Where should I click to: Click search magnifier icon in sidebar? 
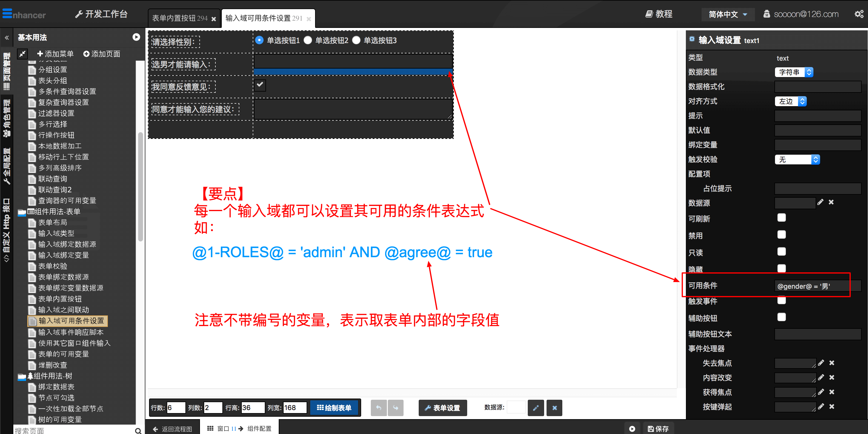point(138,430)
